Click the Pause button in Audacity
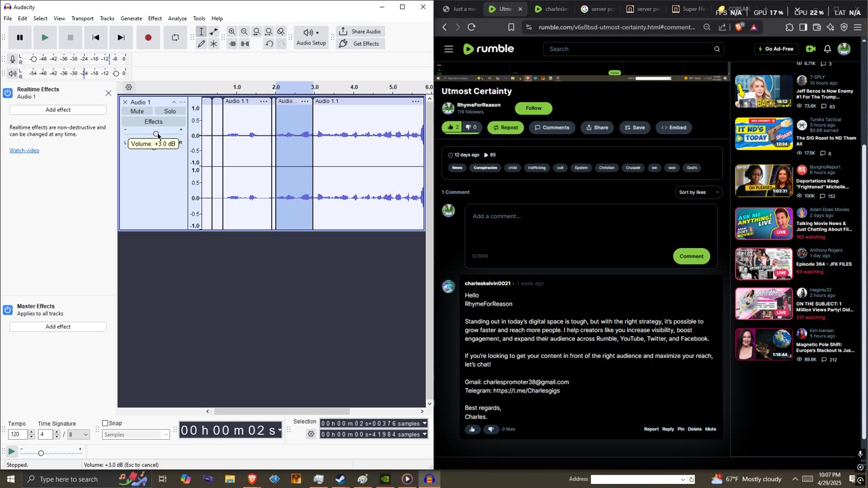Image resolution: width=868 pixels, height=488 pixels. (20, 37)
